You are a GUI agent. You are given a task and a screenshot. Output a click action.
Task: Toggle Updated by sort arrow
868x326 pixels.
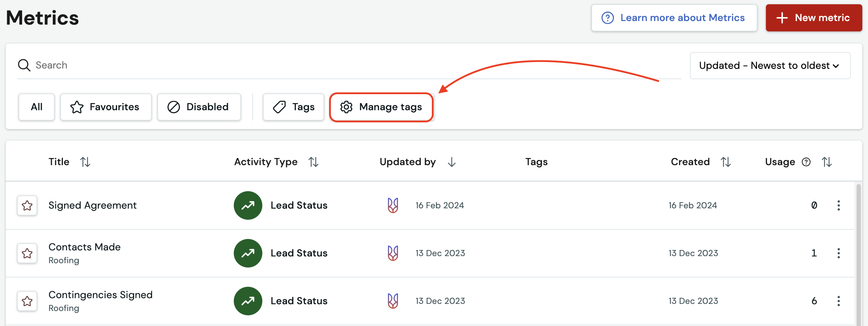(452, 162)
